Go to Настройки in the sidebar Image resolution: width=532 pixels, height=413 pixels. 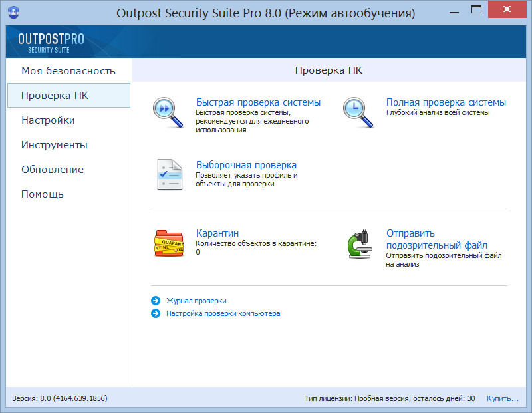click(48, 120)
